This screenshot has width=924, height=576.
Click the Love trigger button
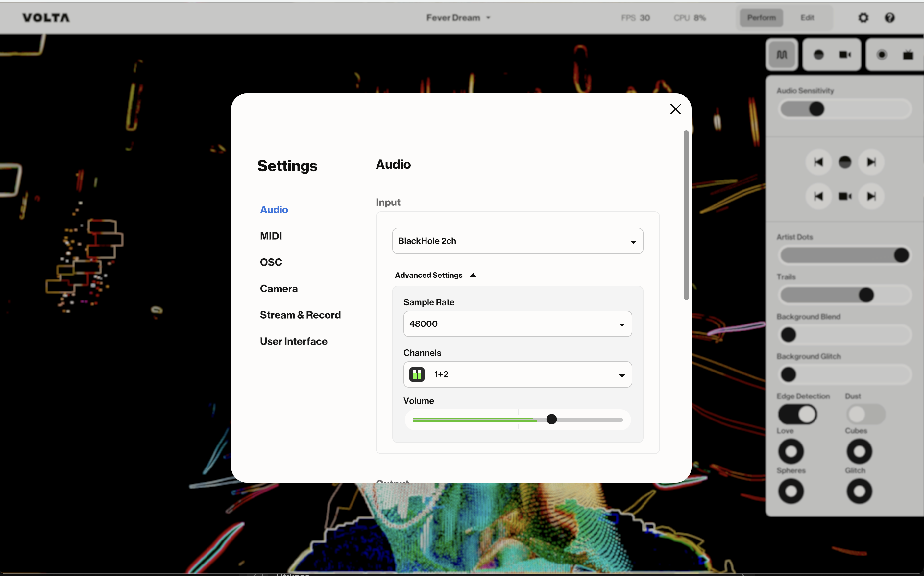[x=790, y=451]
